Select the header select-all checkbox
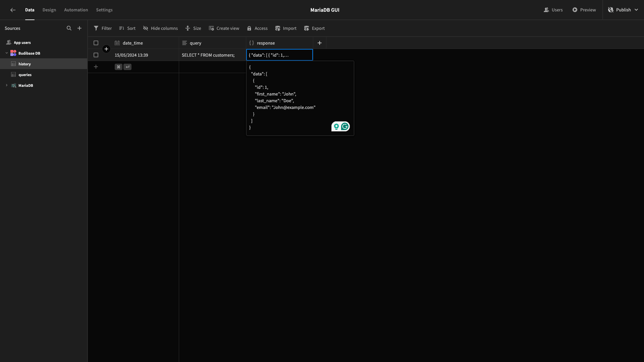The image size is (644, 362). coord(96,43)
